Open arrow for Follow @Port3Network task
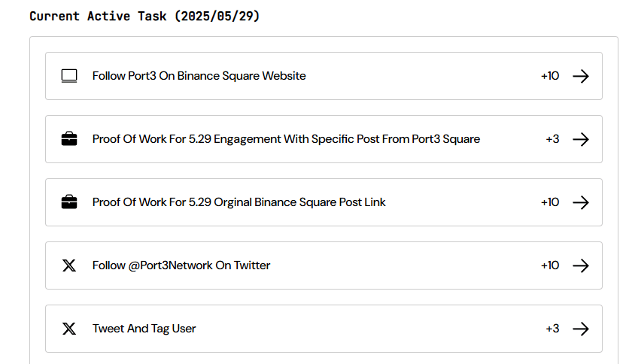626x364 pixels. click(580, 265)
